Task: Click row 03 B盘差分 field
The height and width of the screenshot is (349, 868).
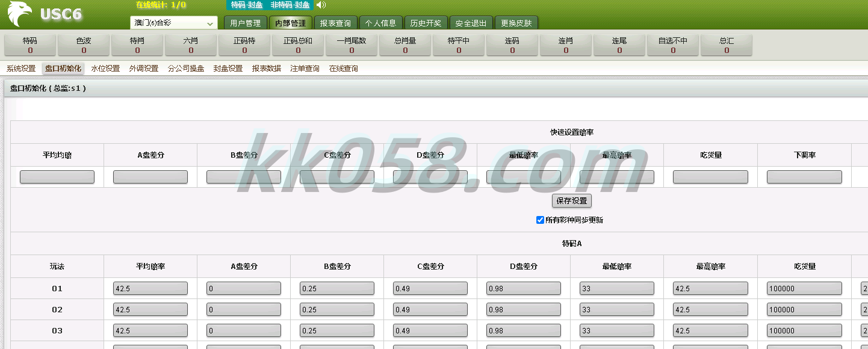Action: (x=337, y=330)
